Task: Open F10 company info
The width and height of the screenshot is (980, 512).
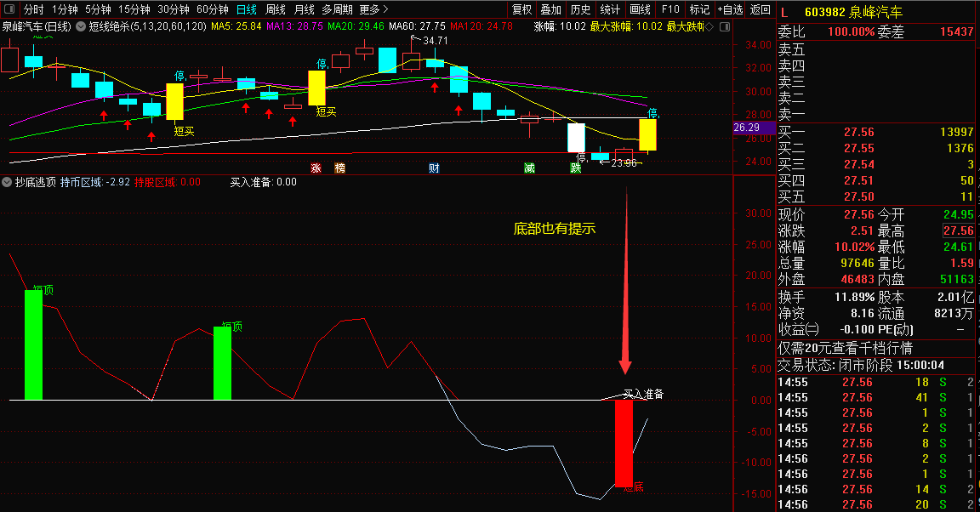Action: pos(670,9)
